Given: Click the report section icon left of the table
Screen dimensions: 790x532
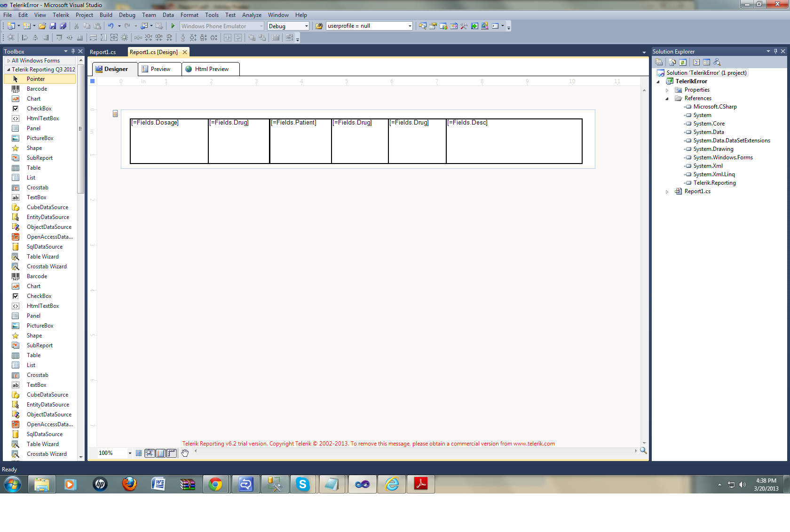Looking at the screenshot, I should pos(115,114).
